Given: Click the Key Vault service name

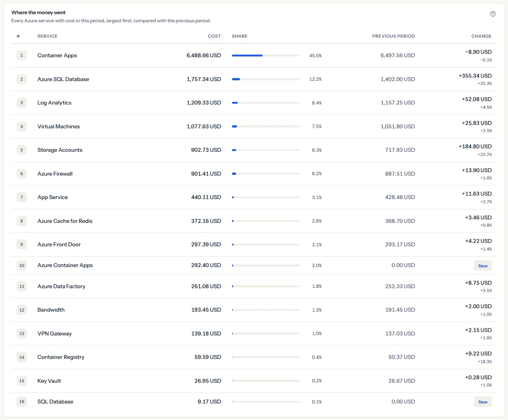Looking at the screenshot, I should (x=49, y=381).
